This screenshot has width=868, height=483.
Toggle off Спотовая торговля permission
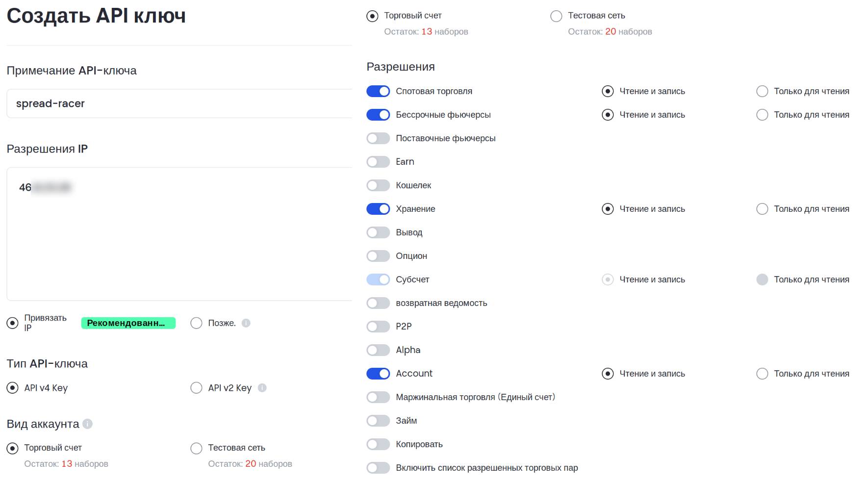click(378, 91)
